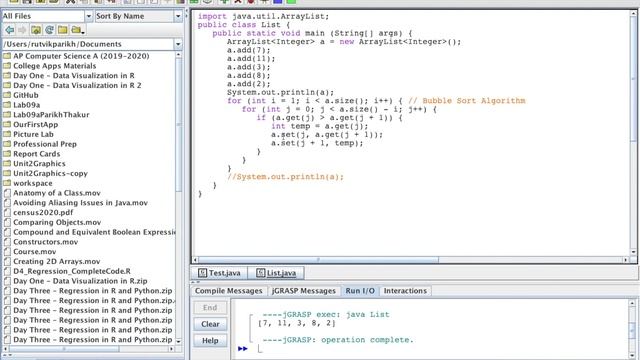Go forward in the file browser
The image size is (640, 360).
(22, 30)
